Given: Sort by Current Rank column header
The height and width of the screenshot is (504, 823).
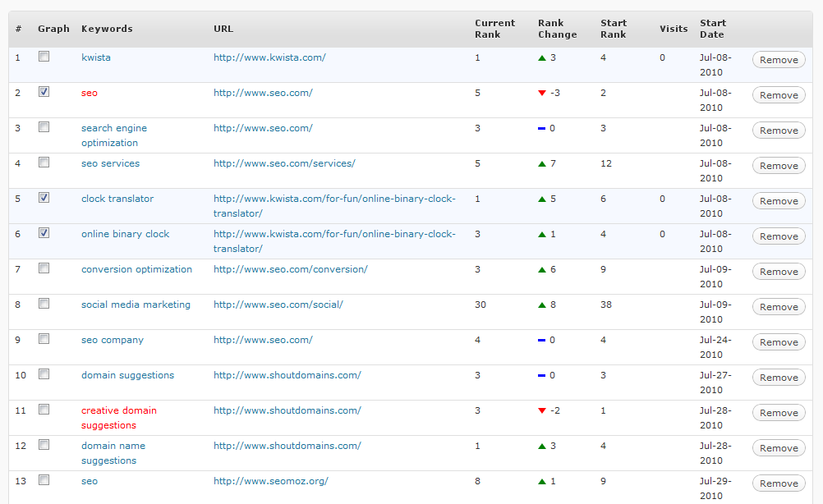Looking at the screenshot, I should (494, 29).
